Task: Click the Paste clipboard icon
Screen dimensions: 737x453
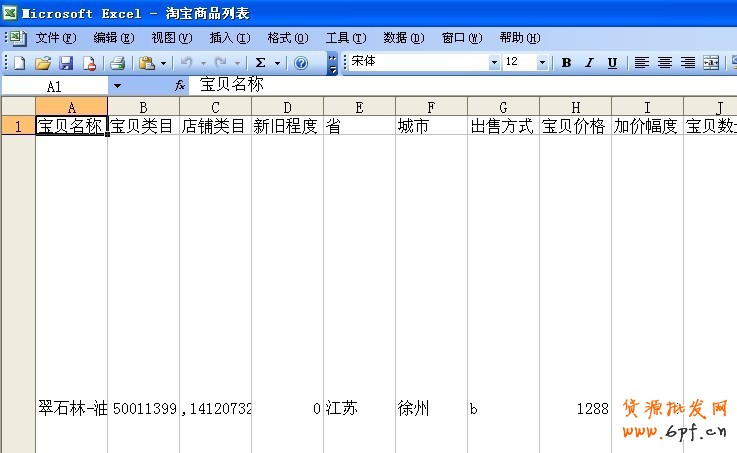Action: pos(147,63)
